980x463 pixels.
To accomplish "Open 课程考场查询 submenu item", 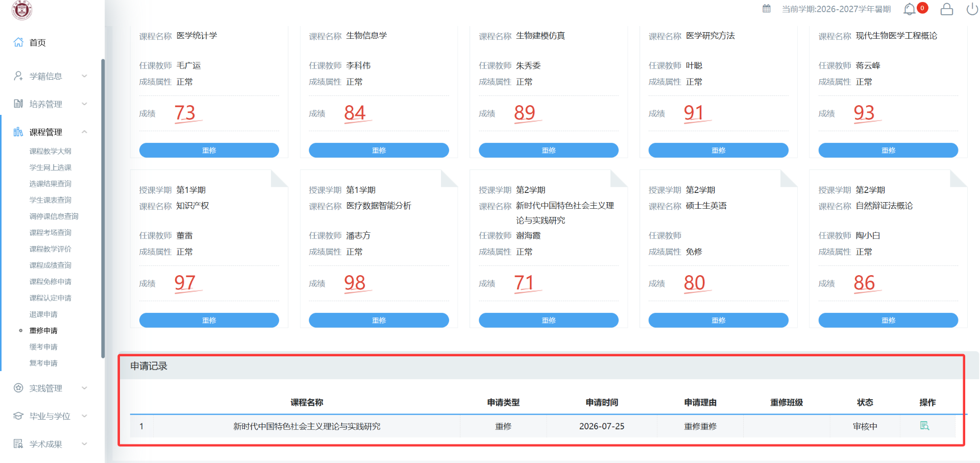I will tap(51, 233).
